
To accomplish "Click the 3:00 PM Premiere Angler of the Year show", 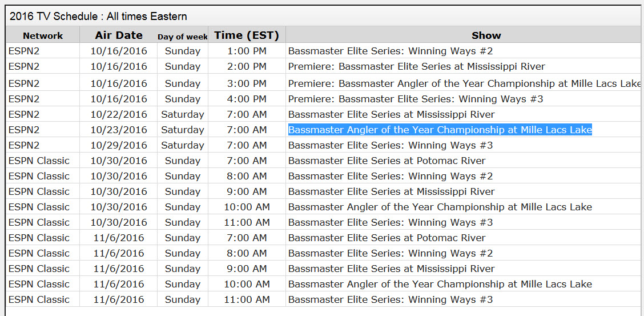I will coord(465,84).
